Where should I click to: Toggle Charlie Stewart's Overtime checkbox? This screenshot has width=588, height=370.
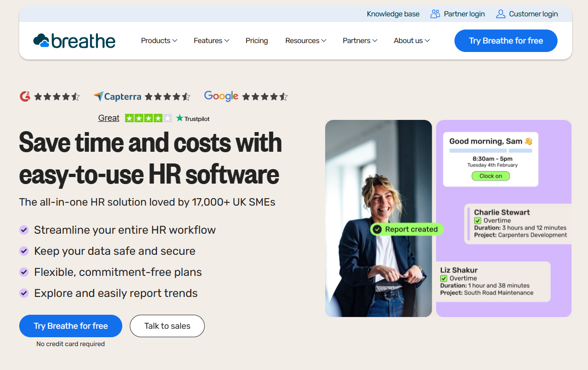point(477,221)
